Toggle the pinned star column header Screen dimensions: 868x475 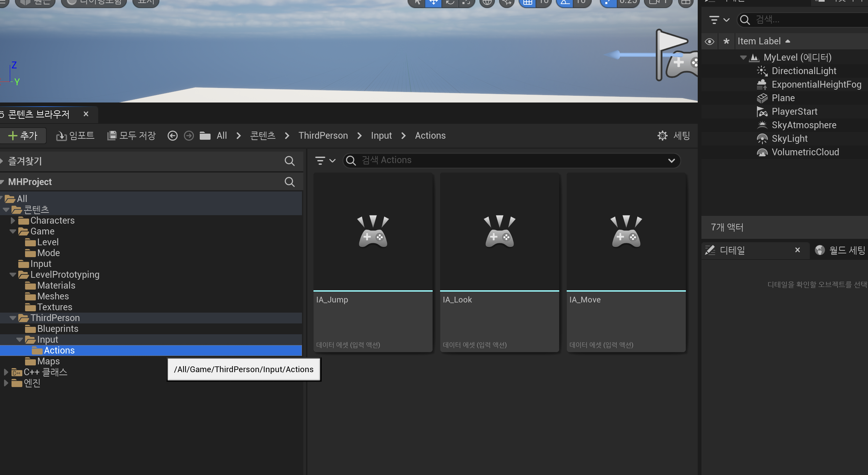726,42
